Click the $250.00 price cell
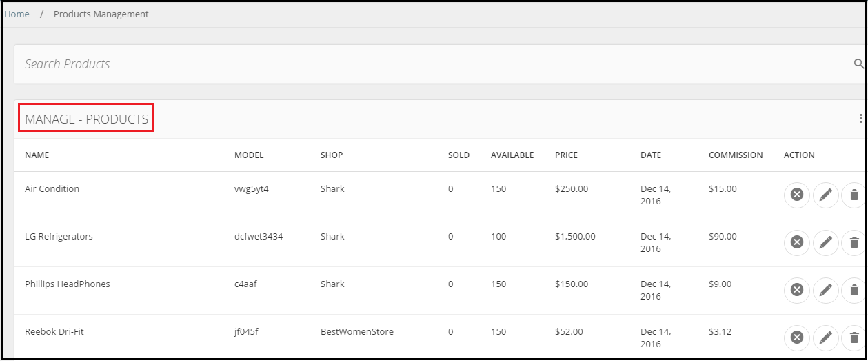 point(572,189)
